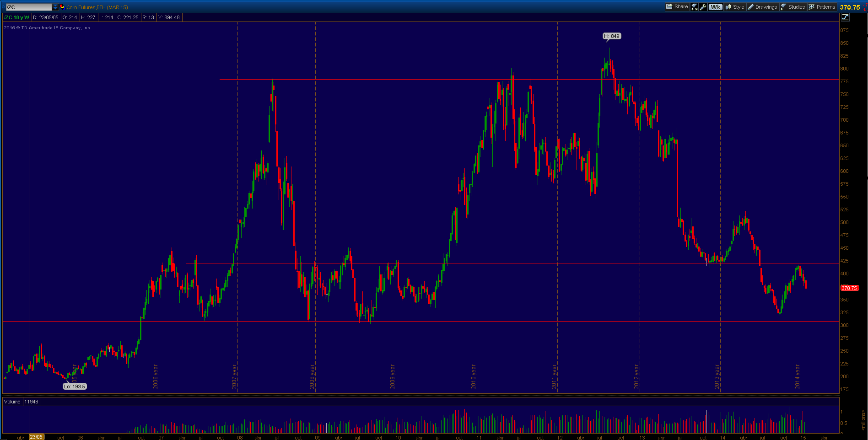This screenshot has height=440, width=868.
Task: Click the 600 price axis label
Action: pyautogui.click(x=844, y=171)
